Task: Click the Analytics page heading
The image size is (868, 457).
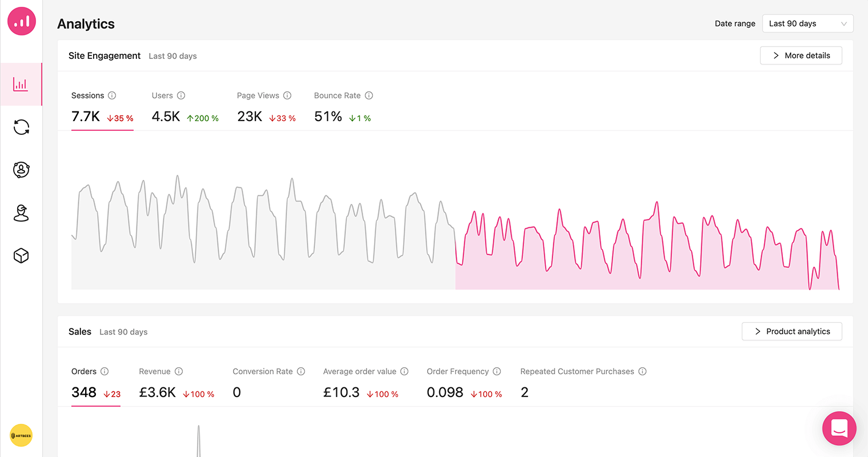Action: (x=86, y=23)
